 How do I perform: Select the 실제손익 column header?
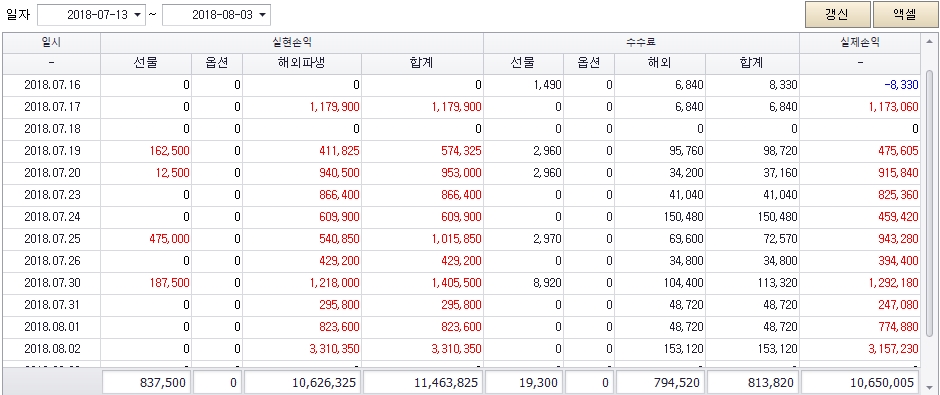click(860, 43)
